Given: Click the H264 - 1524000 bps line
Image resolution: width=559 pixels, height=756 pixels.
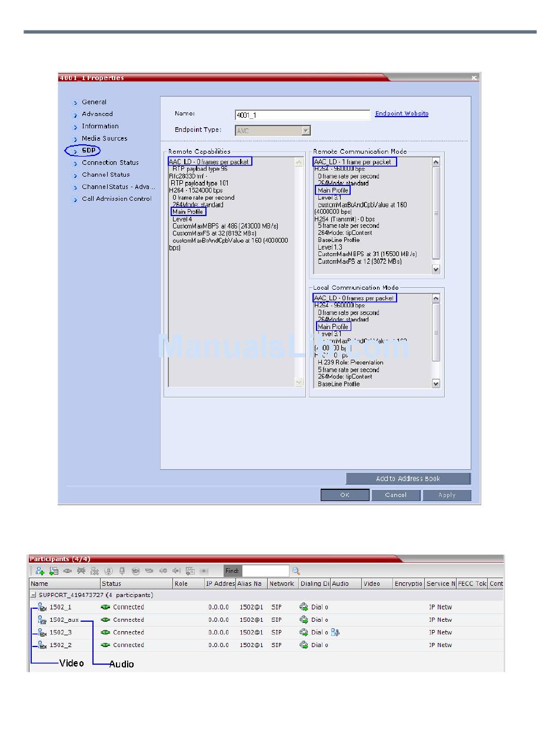Looking at the screenshot, I should 196,190.
